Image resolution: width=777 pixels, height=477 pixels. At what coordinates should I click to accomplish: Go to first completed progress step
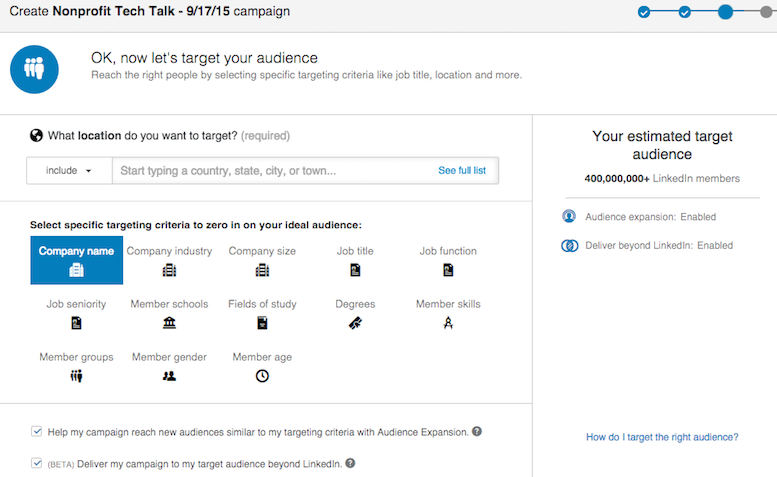[x=644, y=12]
